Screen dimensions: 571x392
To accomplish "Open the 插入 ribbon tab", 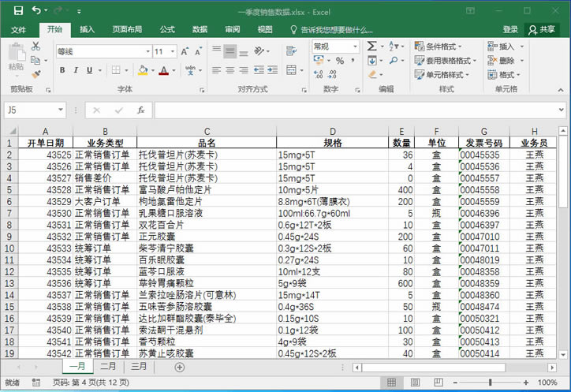I will coord(87,29).
